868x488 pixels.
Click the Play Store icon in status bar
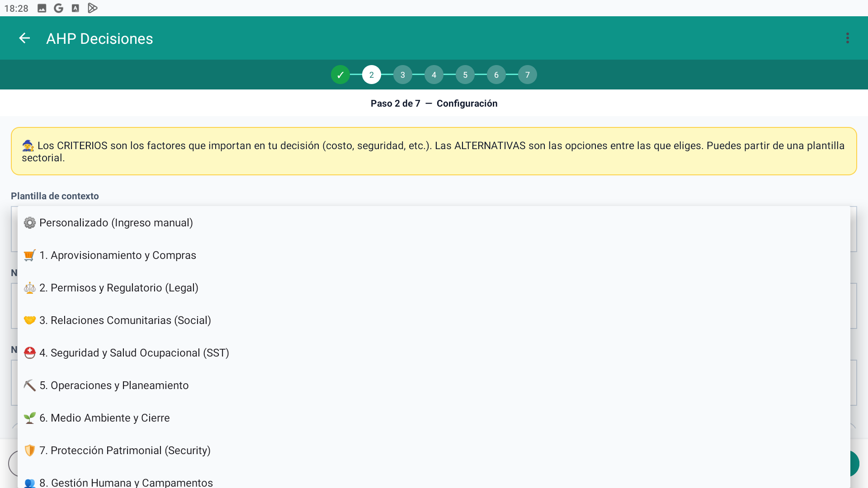click(x=92, y=8)
